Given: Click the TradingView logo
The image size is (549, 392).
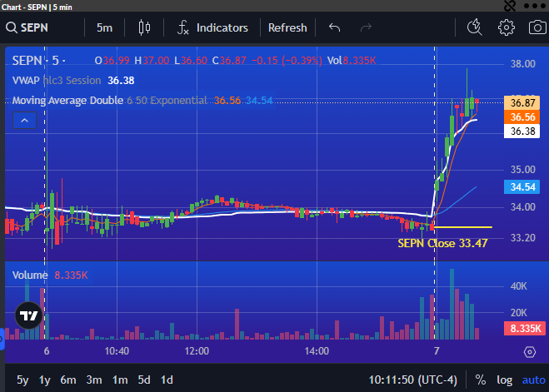Looking at the screenshot, I should [x=28, y=315].
